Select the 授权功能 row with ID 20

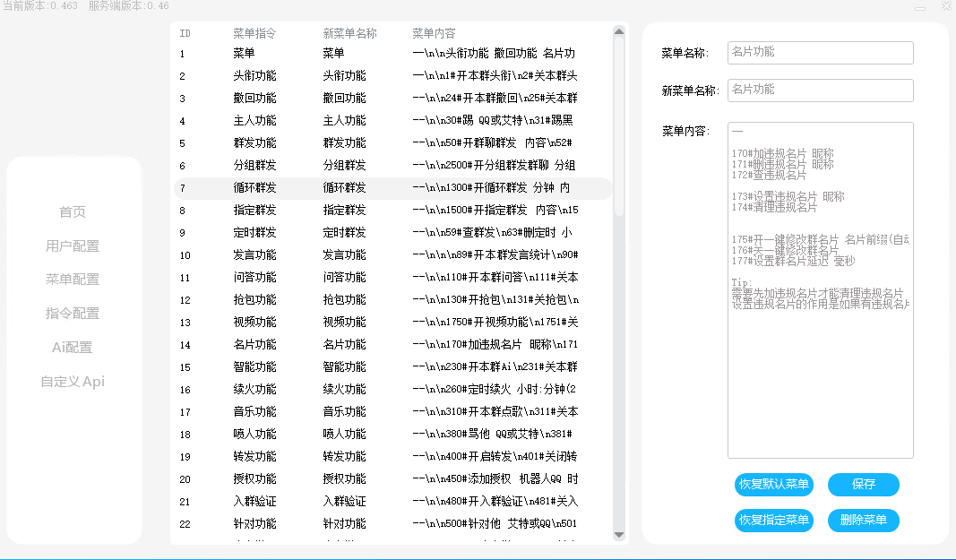(392, 479)
